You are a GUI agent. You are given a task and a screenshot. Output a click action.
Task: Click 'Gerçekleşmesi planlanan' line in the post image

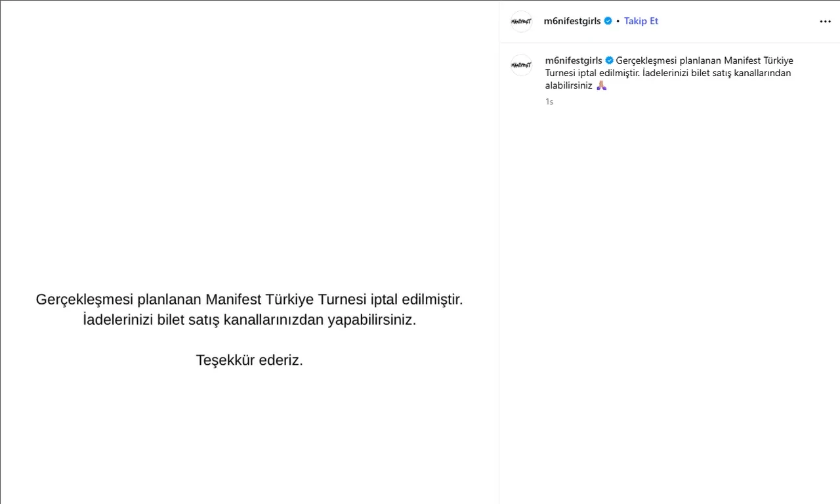pyautogui.click(x=249, y=299)
